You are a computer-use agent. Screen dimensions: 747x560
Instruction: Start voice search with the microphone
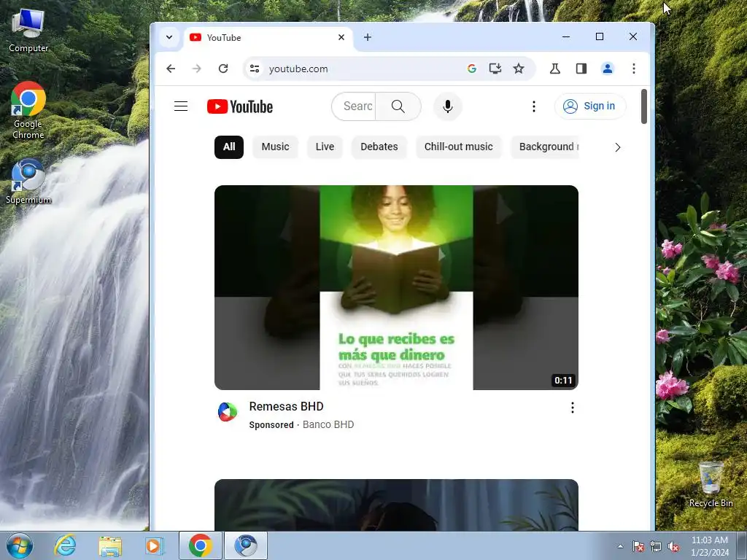coord(447,106)
